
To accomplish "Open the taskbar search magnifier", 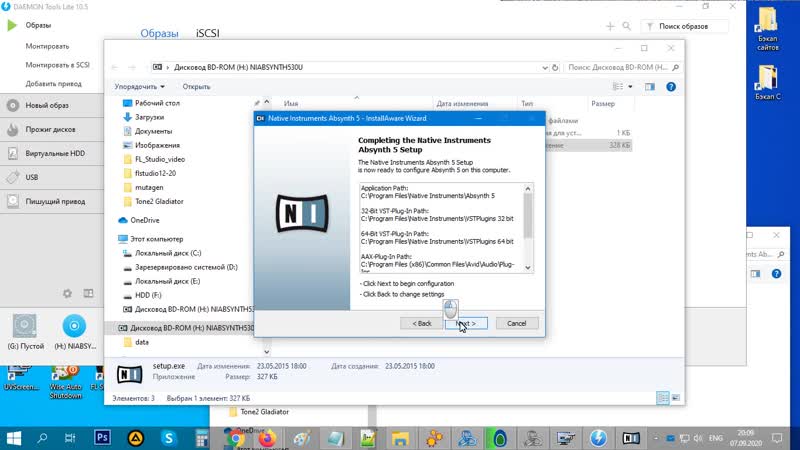I will [42, 438].
